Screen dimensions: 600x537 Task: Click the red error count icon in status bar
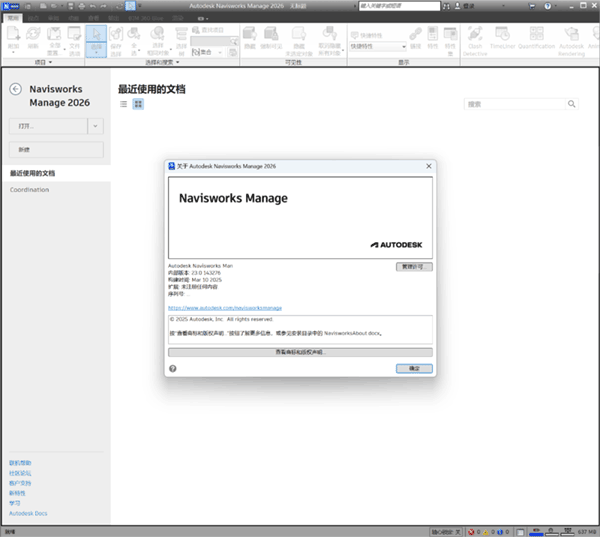pyautogui.click(x=471, y=532)
